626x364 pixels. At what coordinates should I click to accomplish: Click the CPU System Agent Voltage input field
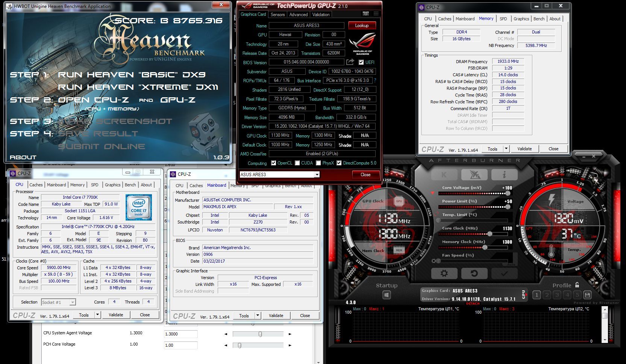pyautogui.click(x=181, y=334)
